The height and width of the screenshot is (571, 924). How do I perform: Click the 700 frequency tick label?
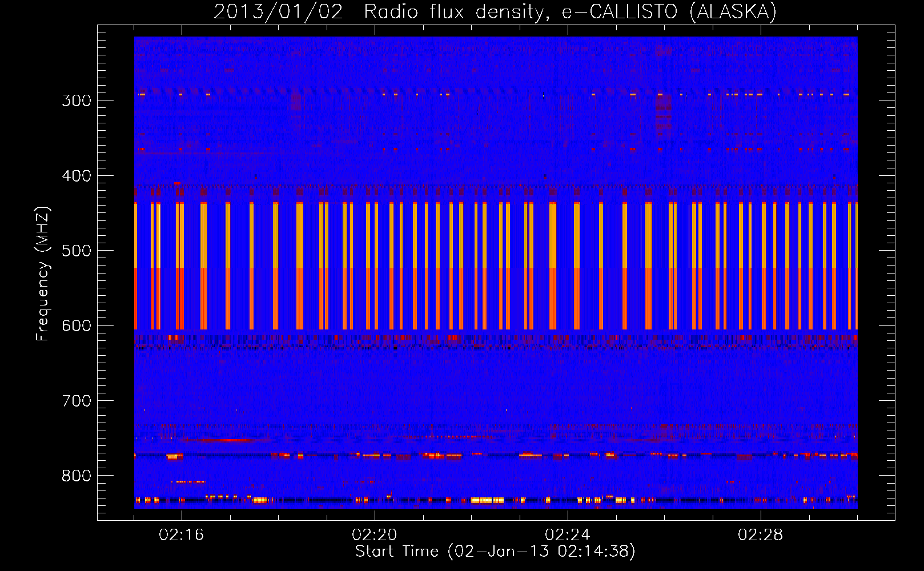77,401
